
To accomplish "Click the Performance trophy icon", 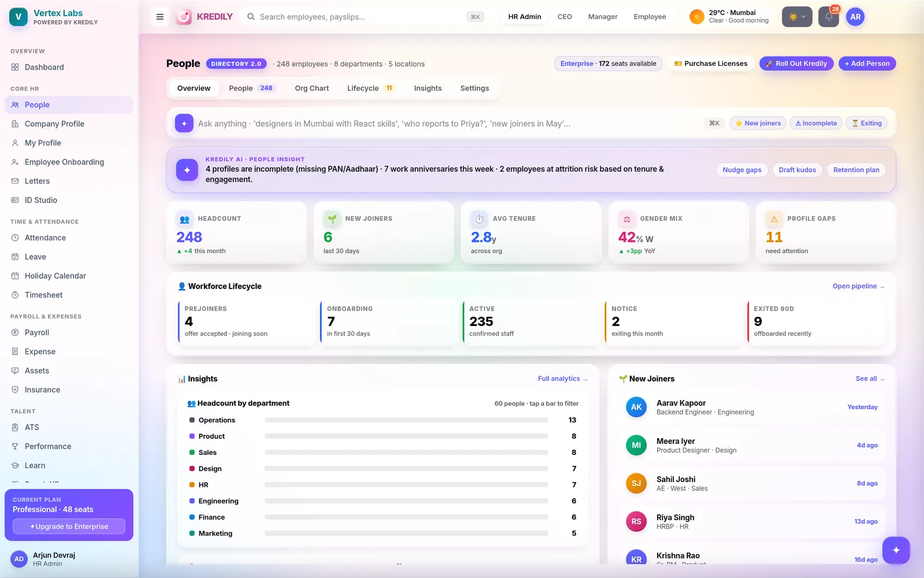I will tap(15, 446).
